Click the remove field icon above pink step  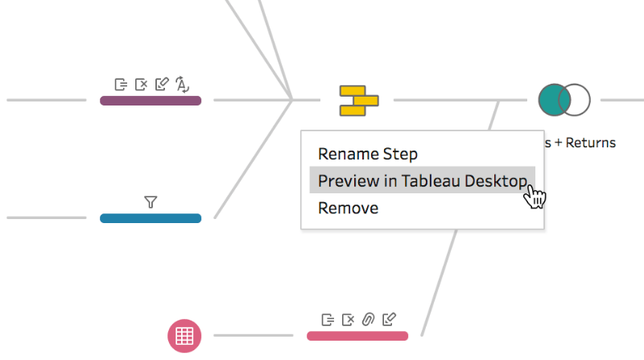tap(348, 319)
